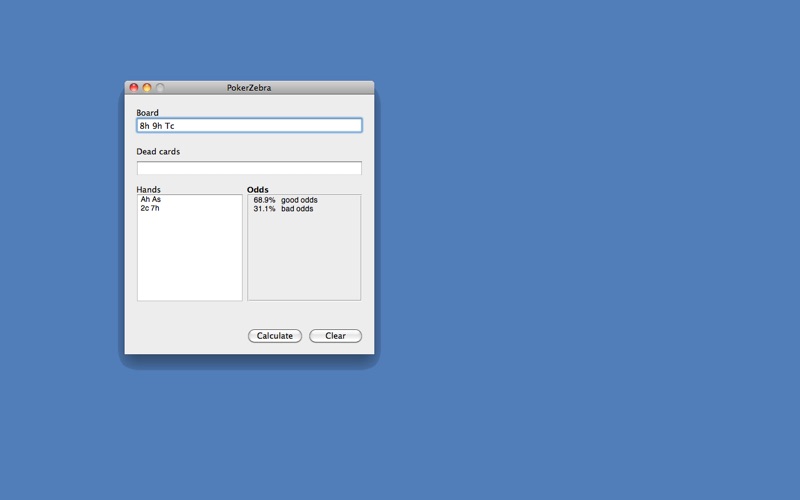The image size is (800, 500).
Task: Click the bold Odds heading
Action: pyautogui.click(x=258, y=189)
